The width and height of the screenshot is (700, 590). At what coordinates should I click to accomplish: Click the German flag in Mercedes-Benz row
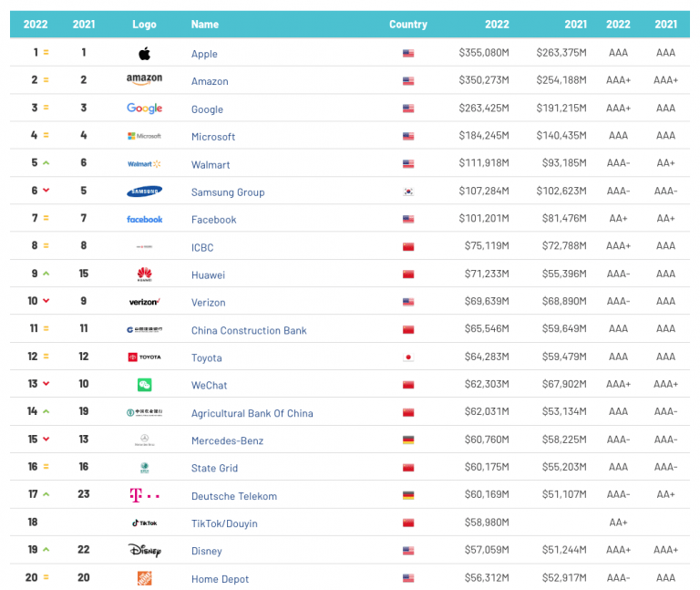coord(408,440)
